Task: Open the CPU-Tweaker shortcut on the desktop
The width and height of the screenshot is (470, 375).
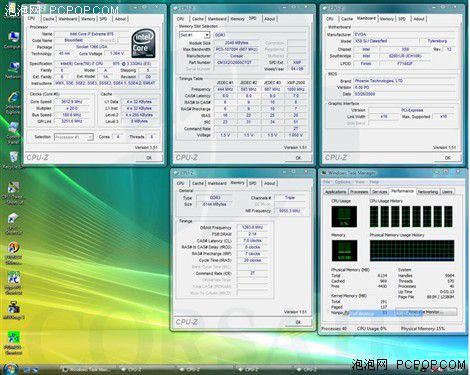Action: (x=13, y=193)
